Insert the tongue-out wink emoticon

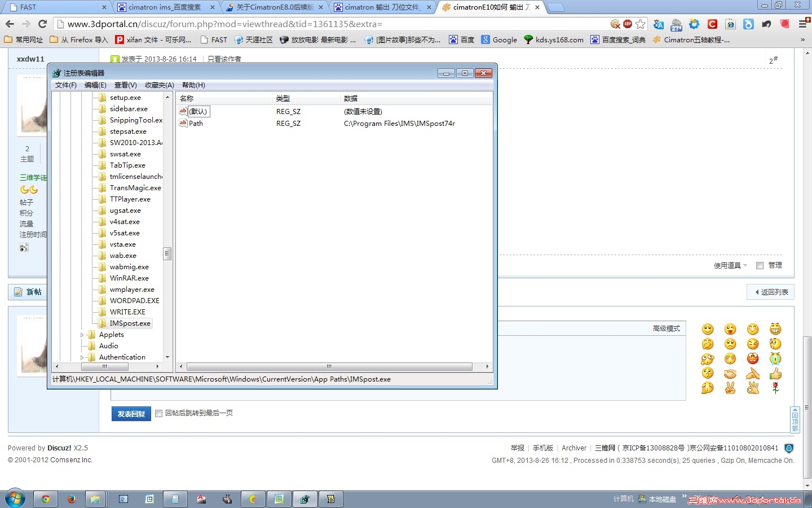730,329
